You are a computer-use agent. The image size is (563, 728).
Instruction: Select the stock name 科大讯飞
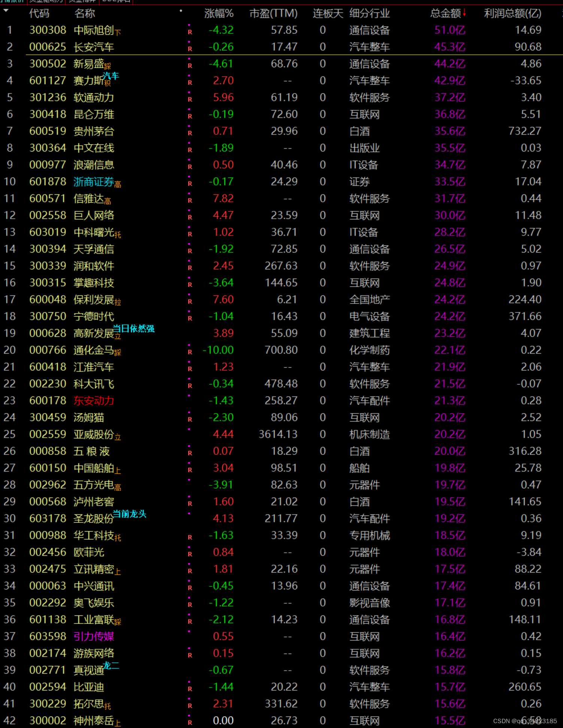coord(94,384)
